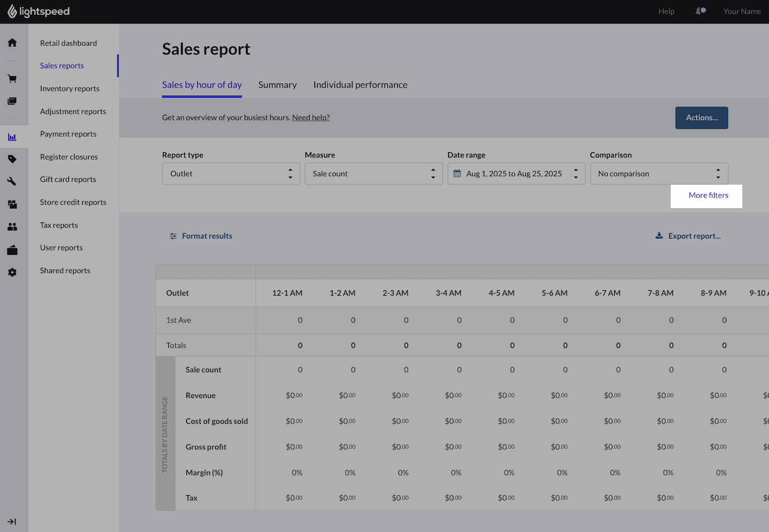Select the 1st Ave outlet row label
This screenshot has width=769, height=532.
[178, 320]
